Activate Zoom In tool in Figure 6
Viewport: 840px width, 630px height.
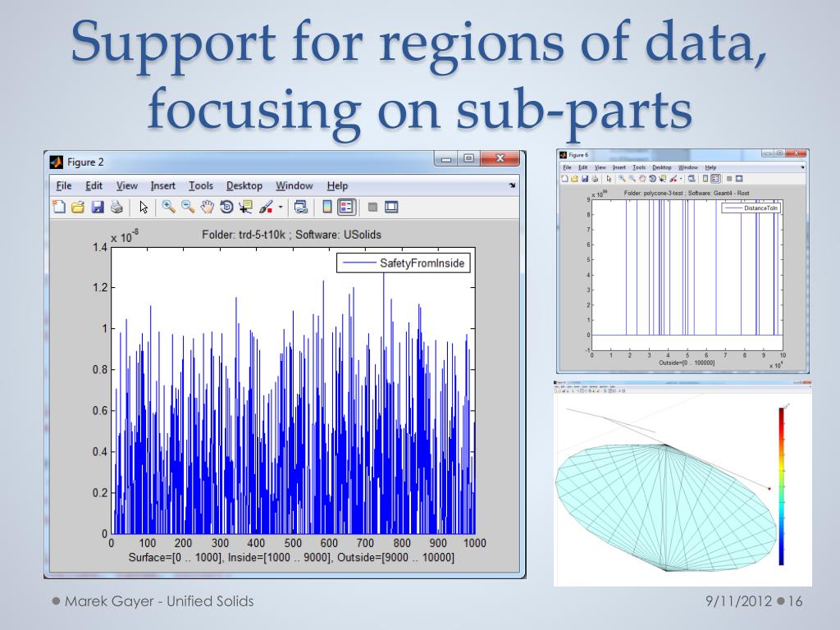(x=622, y=179)
